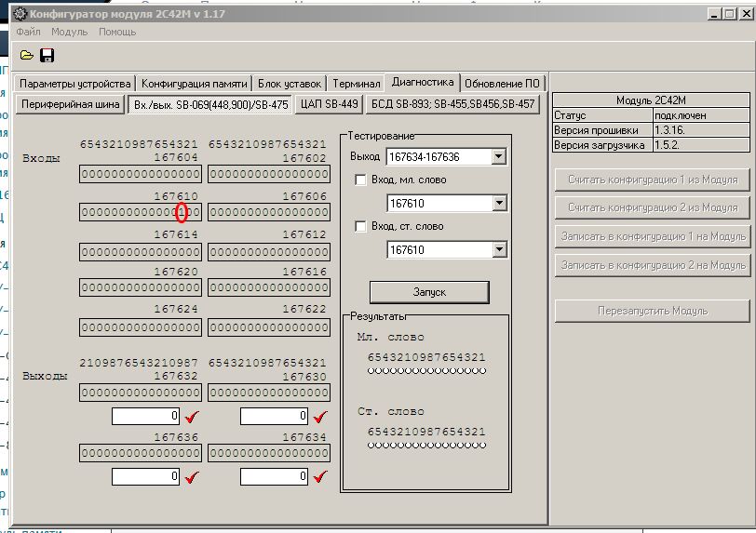Click 'Записать в конфигурацию 2 на Модуль'
The image size is (756, 533).
point(653,265)
